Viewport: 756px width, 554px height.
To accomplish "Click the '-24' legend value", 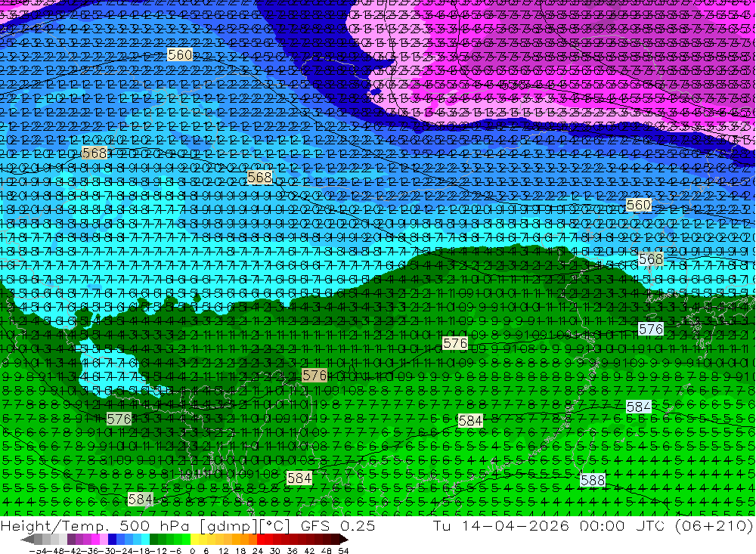I will (125, 551).
